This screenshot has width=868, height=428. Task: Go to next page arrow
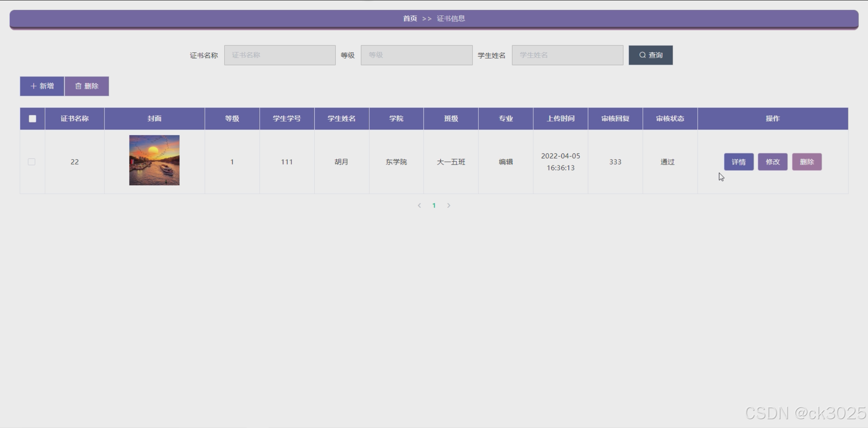pyautogui.click(x=448, y=206)
